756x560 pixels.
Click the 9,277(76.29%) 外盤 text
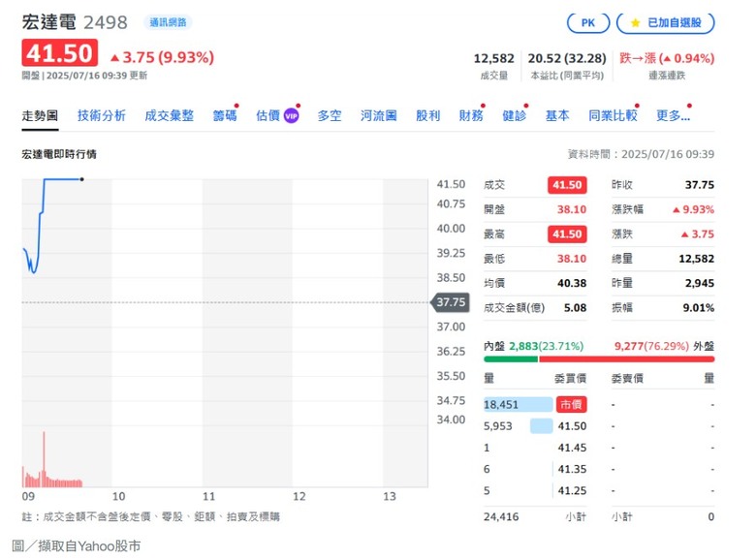[664, 346]
